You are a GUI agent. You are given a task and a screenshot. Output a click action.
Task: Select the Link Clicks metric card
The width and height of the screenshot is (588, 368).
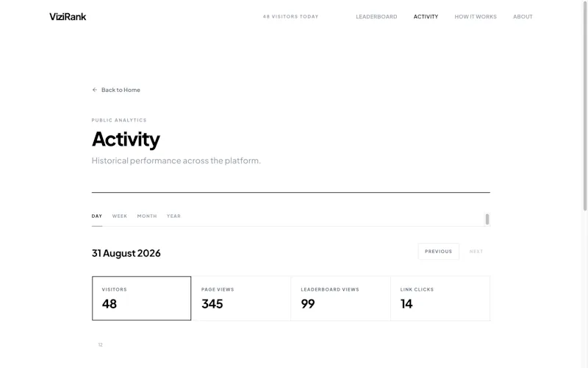click(440, 298)
